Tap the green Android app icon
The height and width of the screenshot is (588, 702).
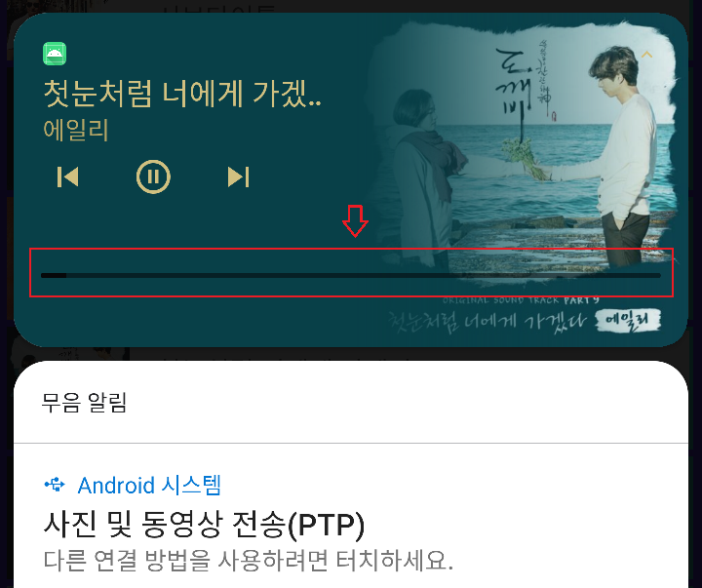55,54
